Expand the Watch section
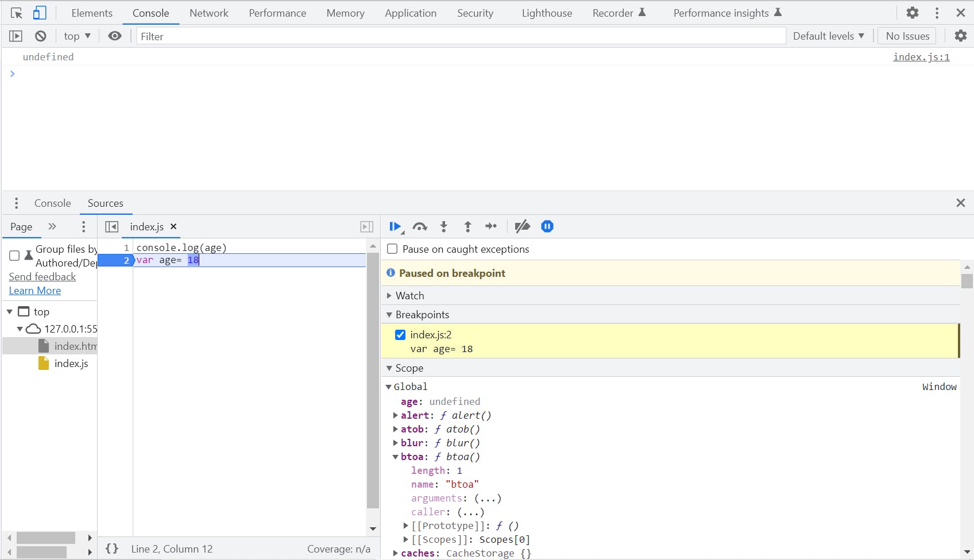The image size is (974, 560). (x=389, y=295)
